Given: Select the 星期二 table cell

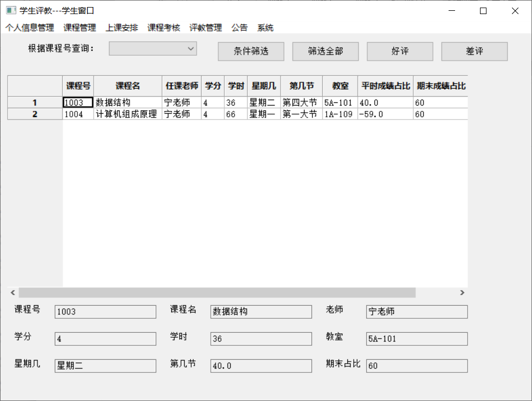Looking at the screenshot, I should coord(264,102).
